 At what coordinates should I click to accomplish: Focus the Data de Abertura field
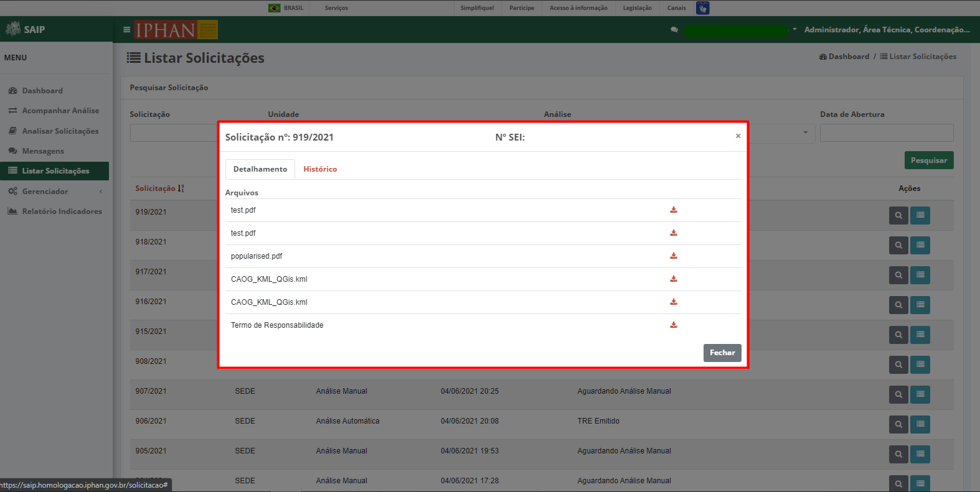click(887, 132)
